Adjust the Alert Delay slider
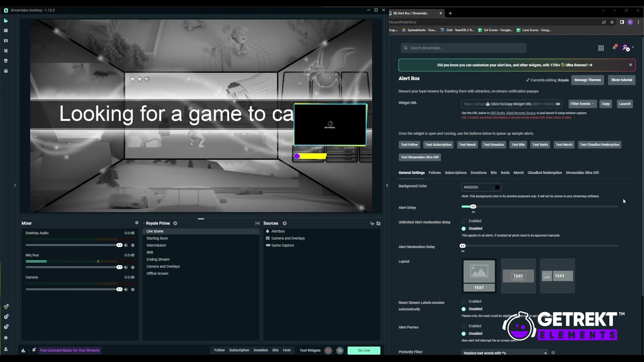 [473, 206]
